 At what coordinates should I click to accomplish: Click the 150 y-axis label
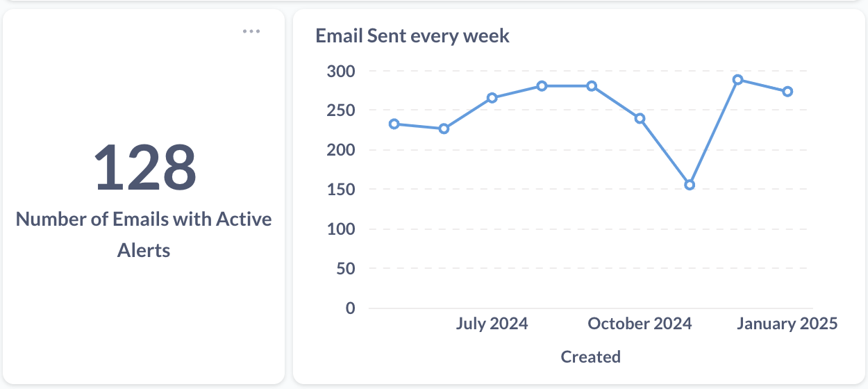340,190
